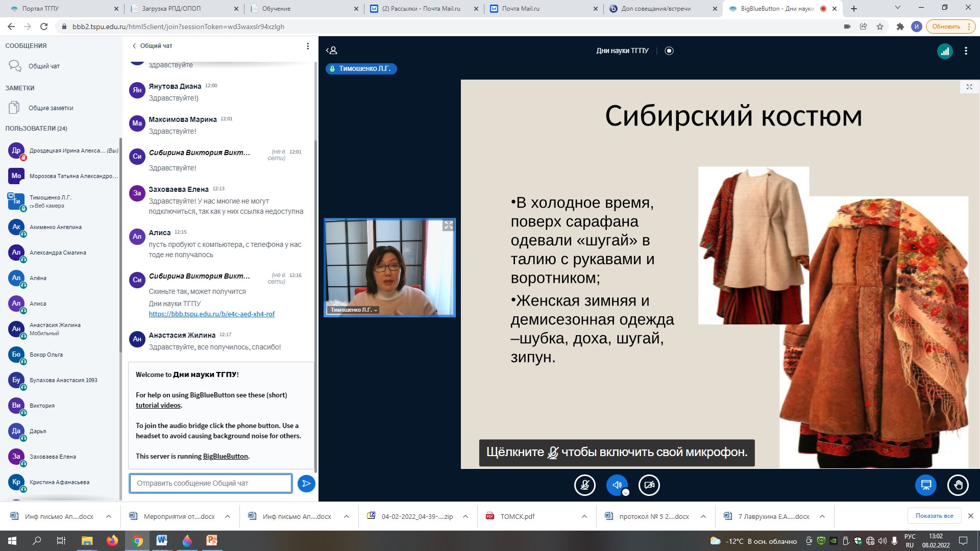The image size is (980, 551).
Task: Open Windows Start menu
Action: pyautogui.click(x=12, y=541)
